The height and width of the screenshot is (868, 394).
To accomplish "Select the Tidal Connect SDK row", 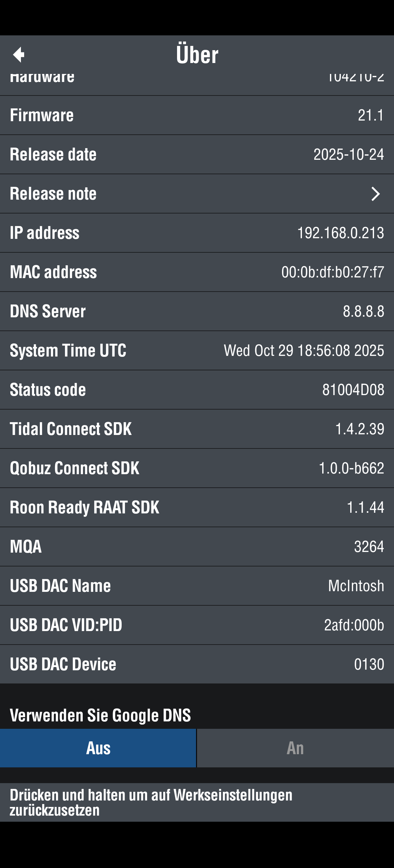I will tap(197, 429).
